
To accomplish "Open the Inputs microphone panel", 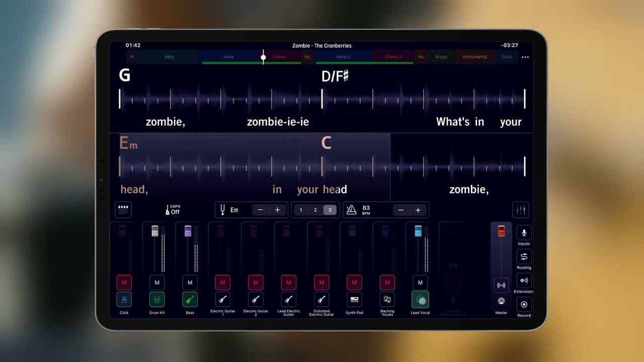I will coord(524,233).
